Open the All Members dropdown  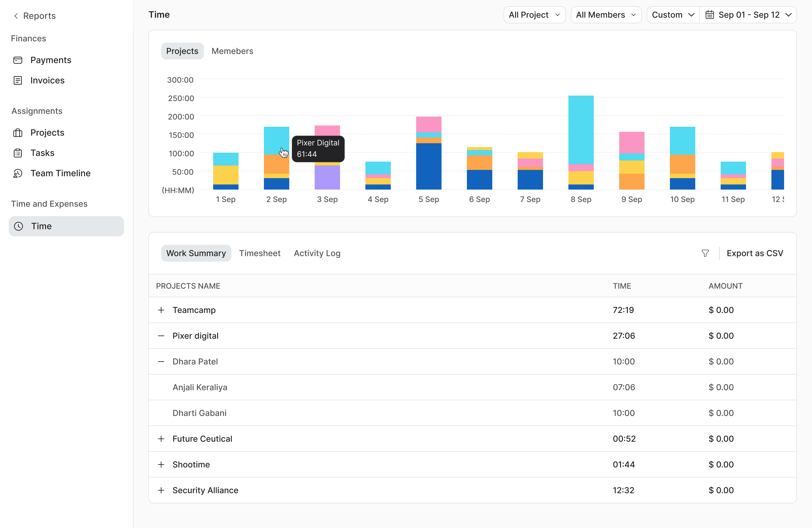[606, 15]
